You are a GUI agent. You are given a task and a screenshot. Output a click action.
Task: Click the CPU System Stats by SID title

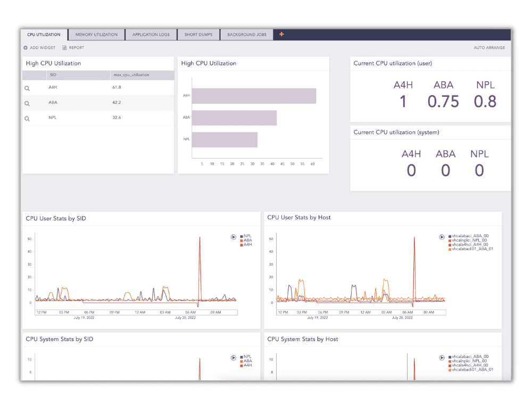point(60,339)
